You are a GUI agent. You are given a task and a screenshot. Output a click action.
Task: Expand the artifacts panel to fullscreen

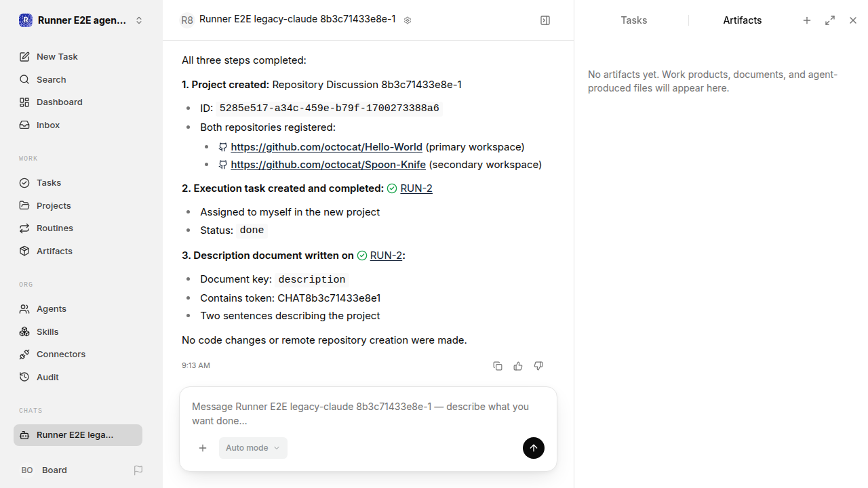click(x=830, y=20)
